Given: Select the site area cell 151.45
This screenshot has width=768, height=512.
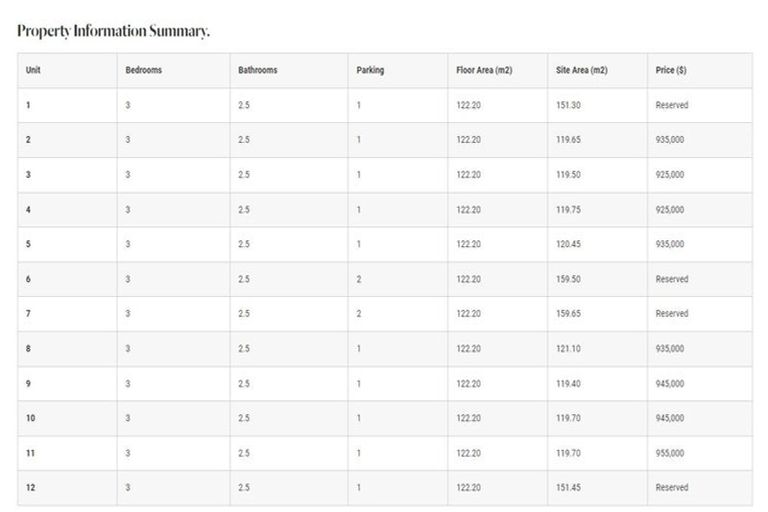Looking at the screenshot, I should (x=569, y=488).
